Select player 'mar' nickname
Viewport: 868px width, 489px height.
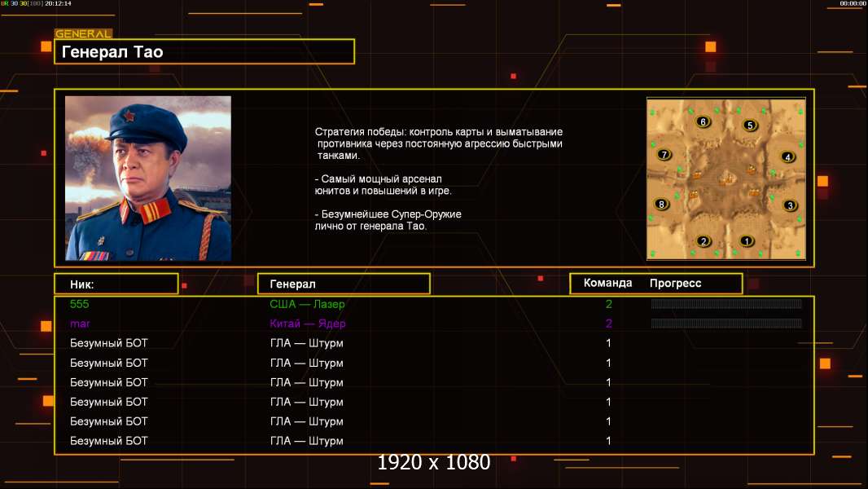[80, 324]
